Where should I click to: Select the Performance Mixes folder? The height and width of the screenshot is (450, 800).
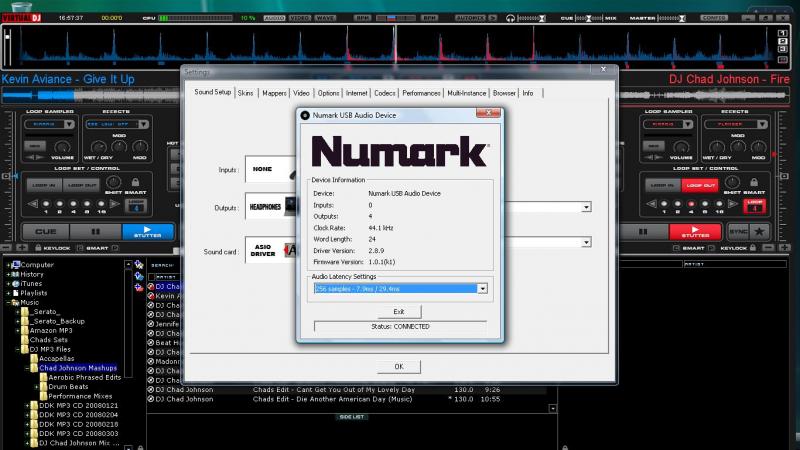click(80, 396)
